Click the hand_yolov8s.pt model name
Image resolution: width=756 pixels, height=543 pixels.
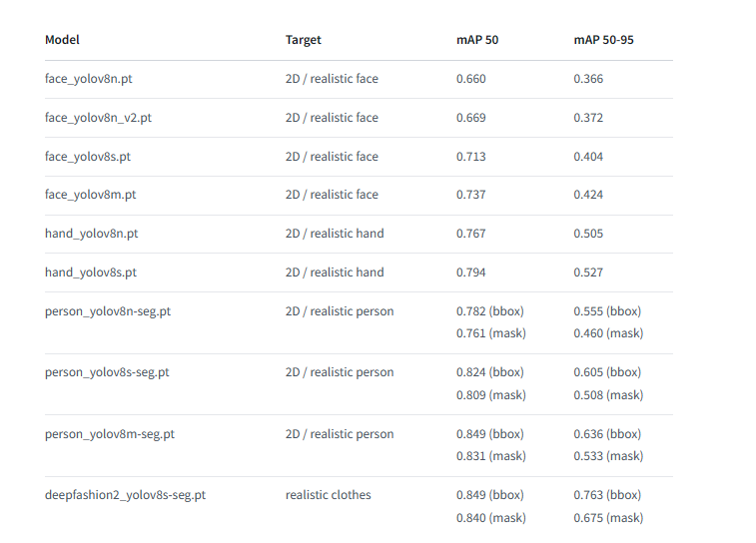tap(91, 272)
